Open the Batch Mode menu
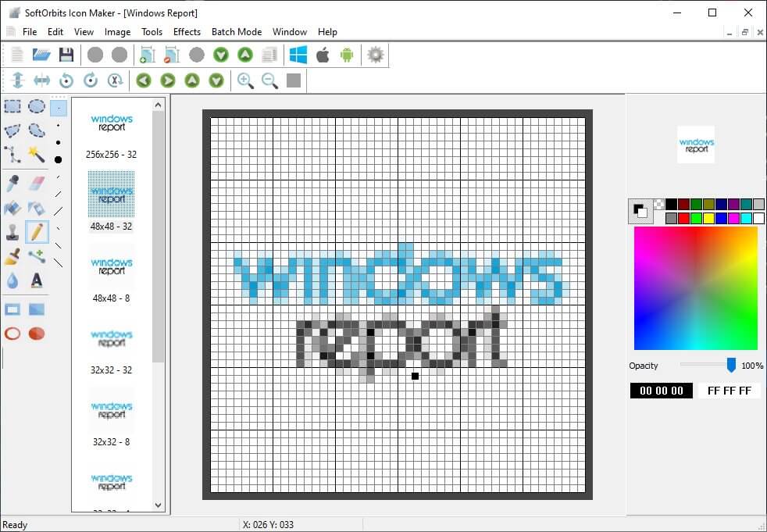 pyautogui.click(x=236, y=32)
